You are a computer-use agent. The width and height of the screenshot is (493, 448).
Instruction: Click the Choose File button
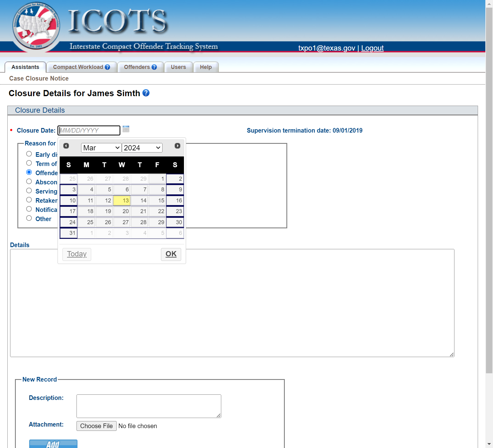coord(96,426)
